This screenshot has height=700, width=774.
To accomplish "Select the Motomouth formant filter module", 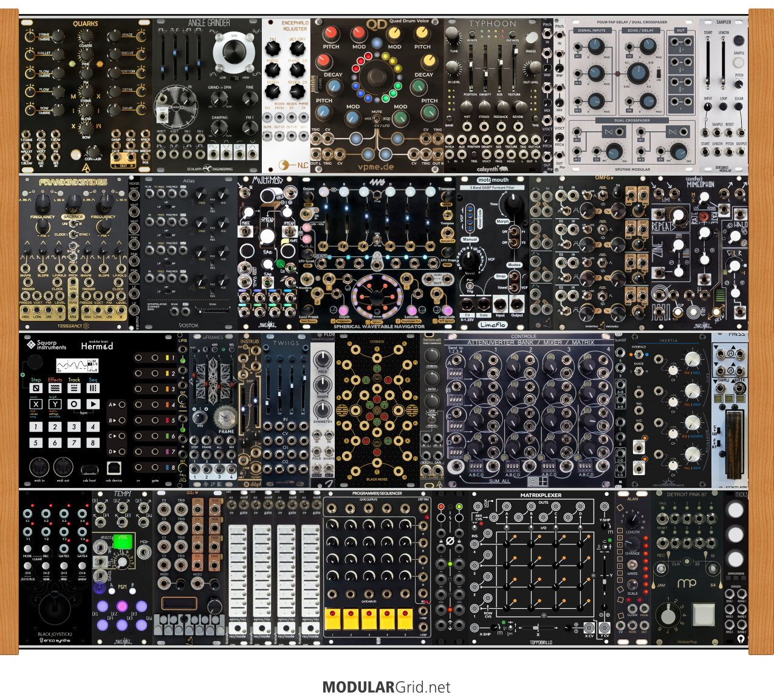I will point(492,253).
